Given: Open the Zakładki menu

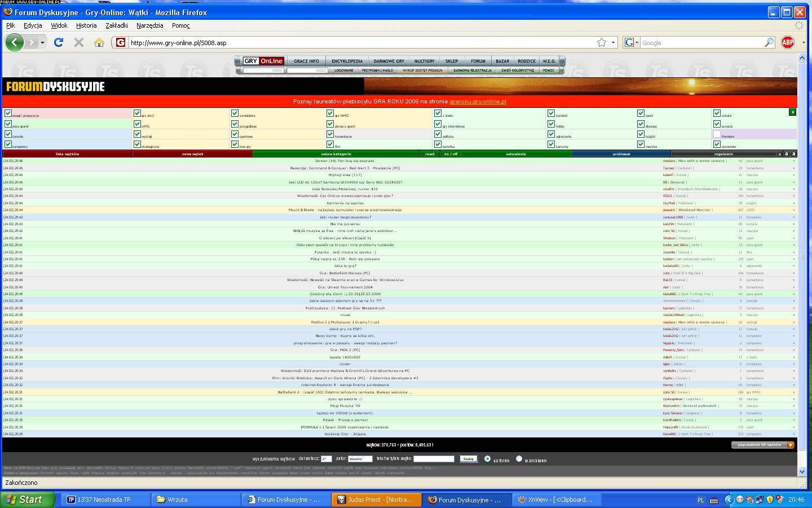Looking at the screenshot, I should tap(116, 25).
